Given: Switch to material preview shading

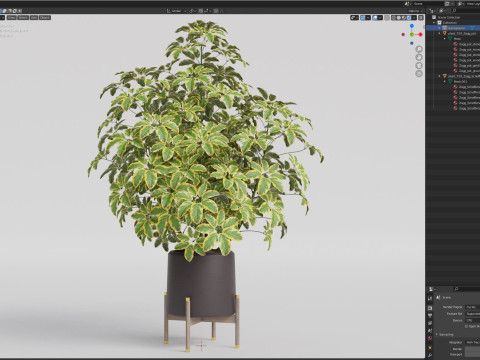Looking at the screenshot, I should [x=404, y=18].
